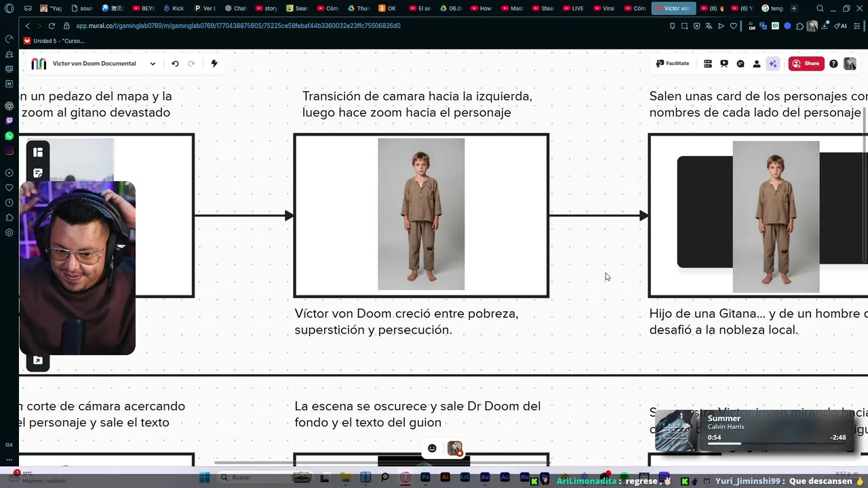Select the boy image in the middle frame
The height and width of the screenshot is (488, 868).
(421, 214)
